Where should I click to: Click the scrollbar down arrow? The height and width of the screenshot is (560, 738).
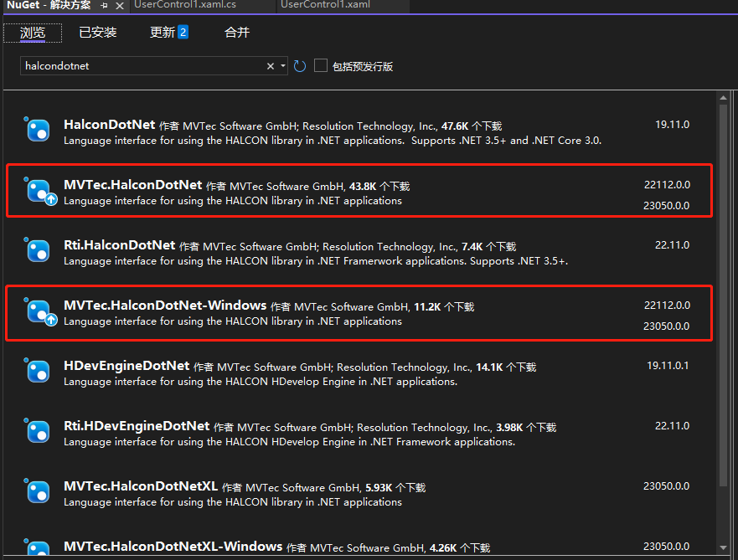(x=724, y=547)
